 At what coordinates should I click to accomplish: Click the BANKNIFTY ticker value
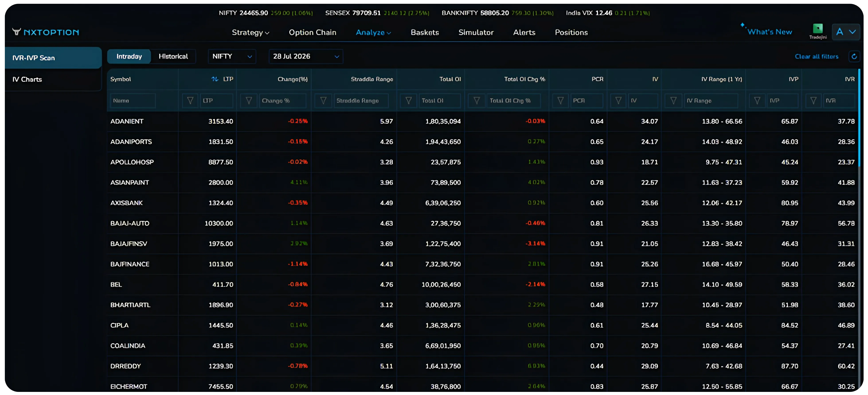[494, 13]
